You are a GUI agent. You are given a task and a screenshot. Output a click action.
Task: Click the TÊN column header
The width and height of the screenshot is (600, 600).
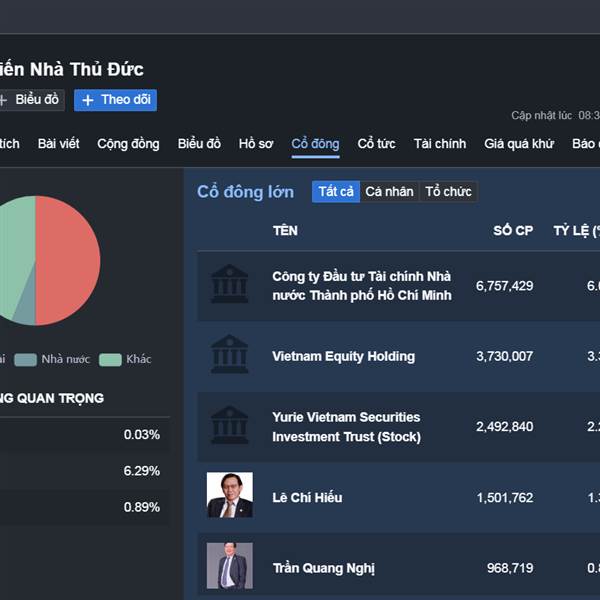click(285, 231)
